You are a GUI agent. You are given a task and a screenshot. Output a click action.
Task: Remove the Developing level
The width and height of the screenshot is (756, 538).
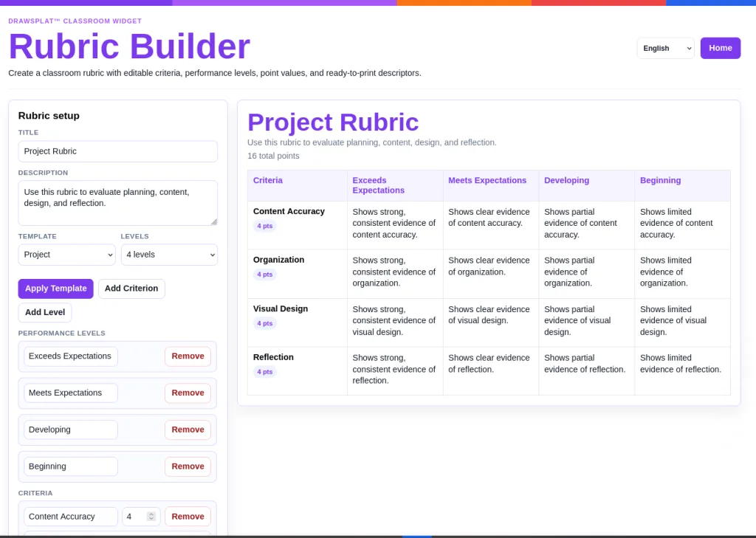[188, 430]
